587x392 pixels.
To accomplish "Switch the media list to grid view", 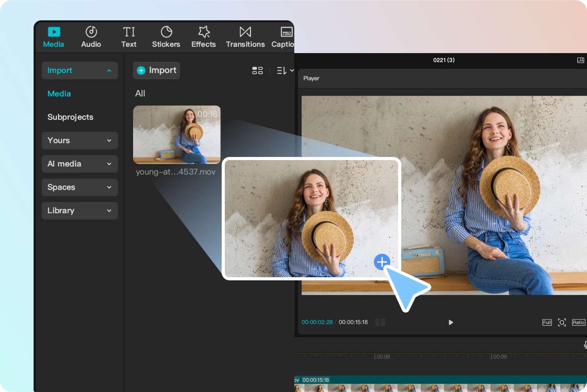I will [x=257, y=70].
